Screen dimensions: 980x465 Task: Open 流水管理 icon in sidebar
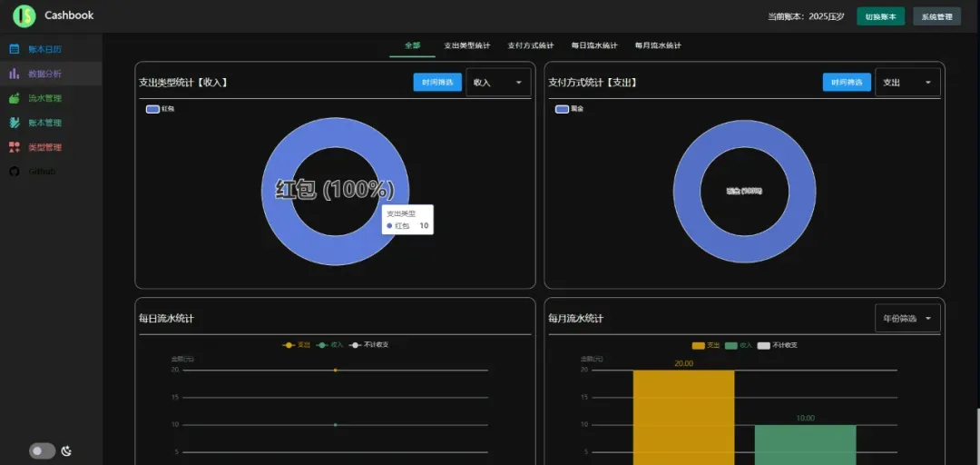point(15,98)
